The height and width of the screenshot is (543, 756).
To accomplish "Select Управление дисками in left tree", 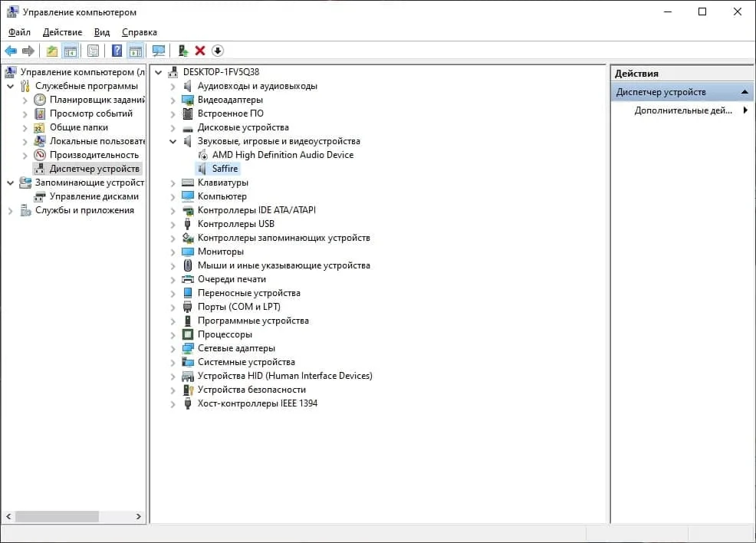I will [x=94, y=196].
